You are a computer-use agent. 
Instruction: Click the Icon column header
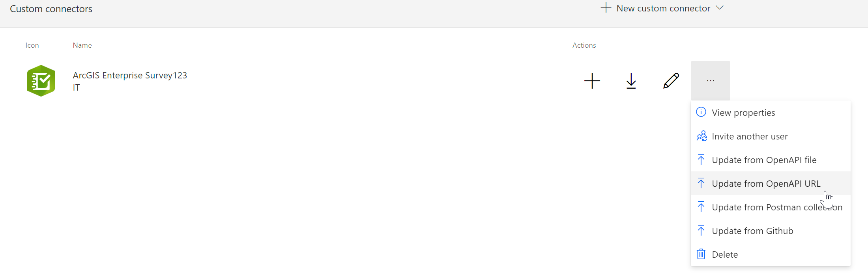(x=32, y=45)
